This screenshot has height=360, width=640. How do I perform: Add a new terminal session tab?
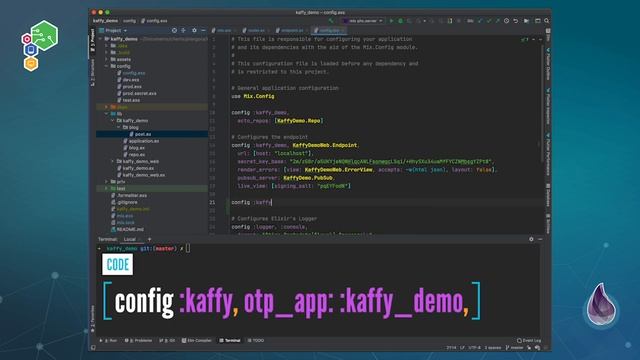point(149,239)
